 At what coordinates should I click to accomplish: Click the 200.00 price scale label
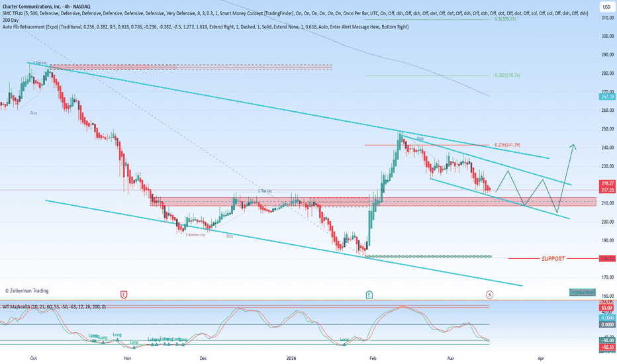tap(608, 222)
